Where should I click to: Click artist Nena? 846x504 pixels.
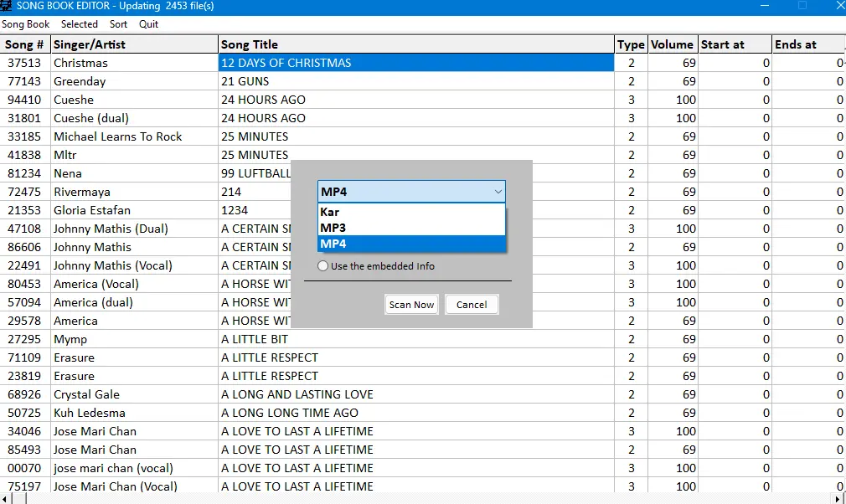[134, 173]
